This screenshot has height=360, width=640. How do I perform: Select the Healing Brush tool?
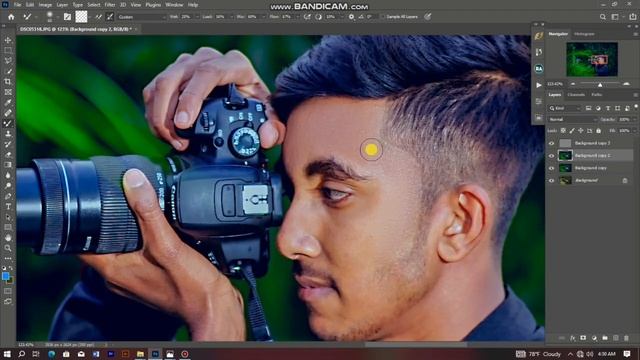click(8, 113)
